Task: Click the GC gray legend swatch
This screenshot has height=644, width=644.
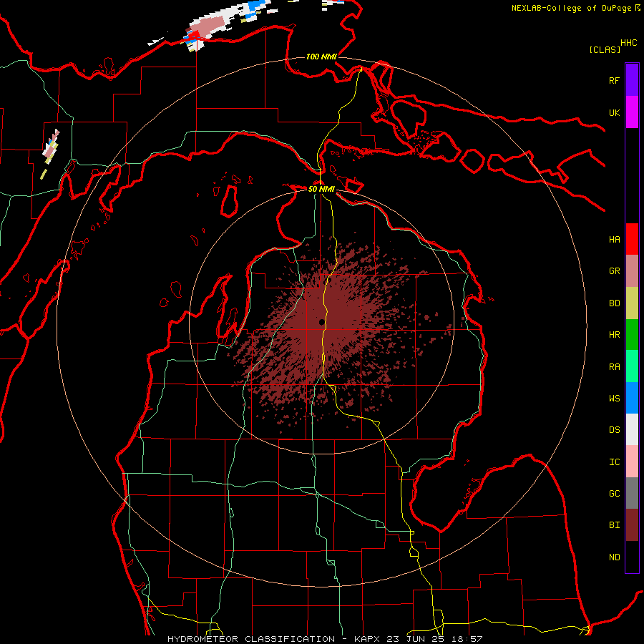Action: point(632,493)
